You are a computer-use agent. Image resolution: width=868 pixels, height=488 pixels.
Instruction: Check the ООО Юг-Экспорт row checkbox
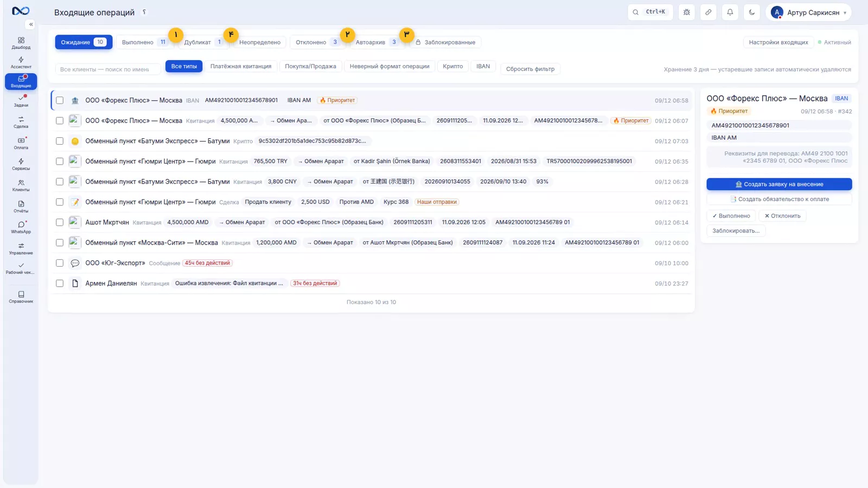pyautogui.click(x=60, y=263)
